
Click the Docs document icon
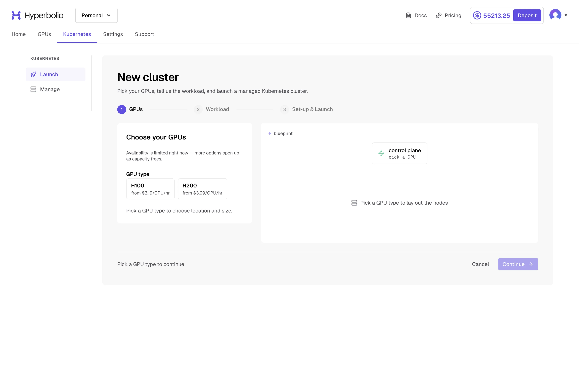[x=408, y=15]
